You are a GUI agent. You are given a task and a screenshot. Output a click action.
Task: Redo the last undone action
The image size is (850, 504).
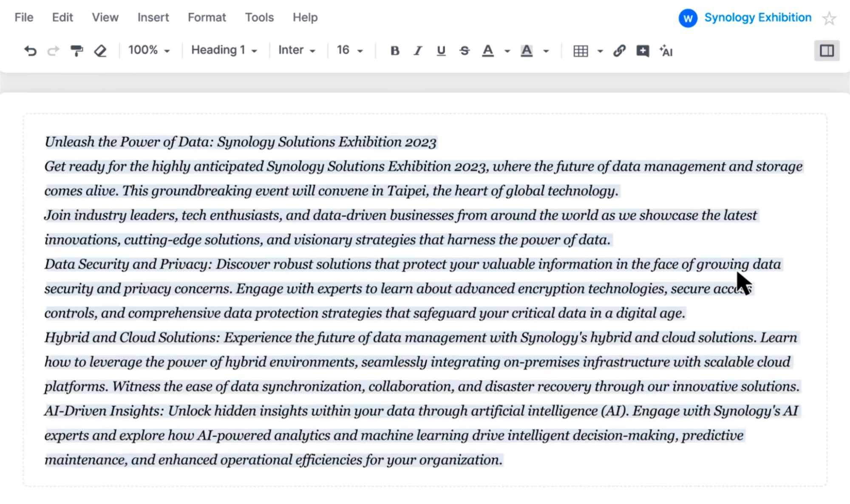coord(53,51)
